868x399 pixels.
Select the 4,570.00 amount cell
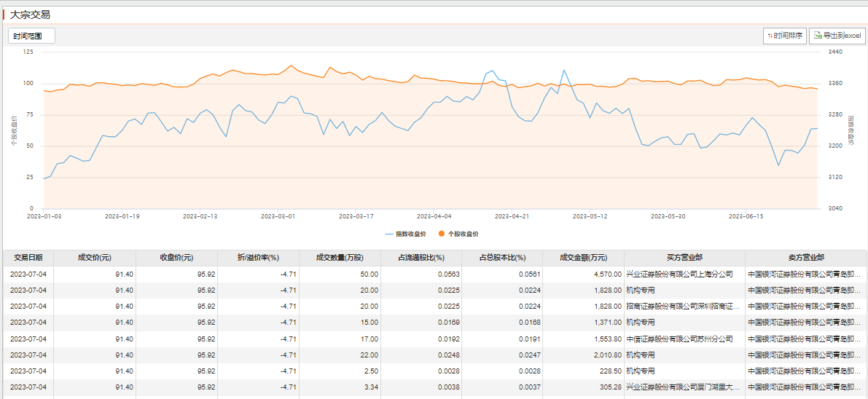[x=584, y=274]
